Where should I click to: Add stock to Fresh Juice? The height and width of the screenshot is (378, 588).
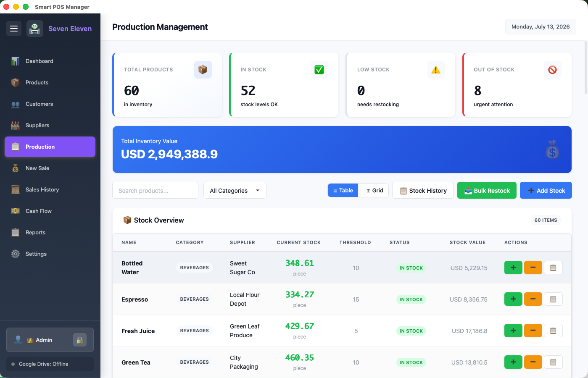click(513, 331)
